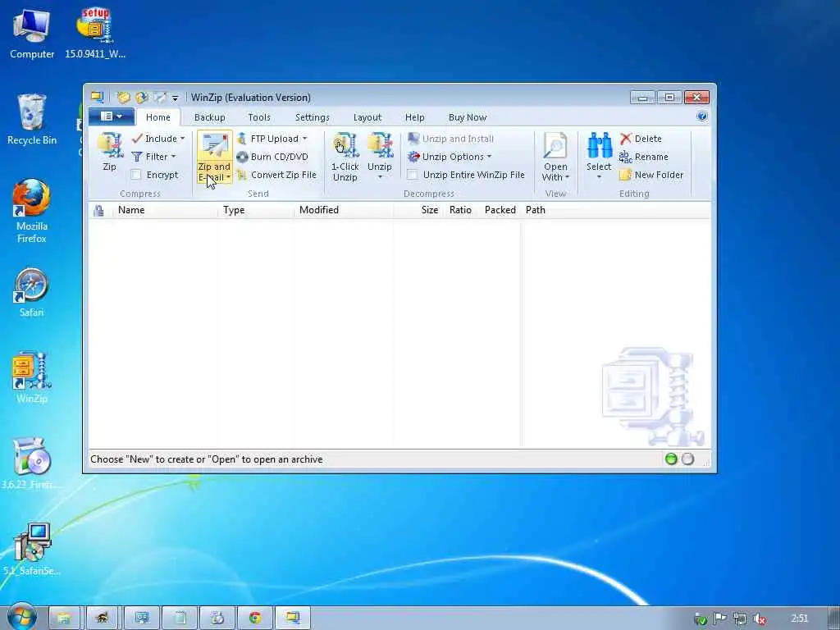Viewport: 840px width, 630px height.
Task: Click the Zip and E-mail icon
Action: tap(214, 144)
